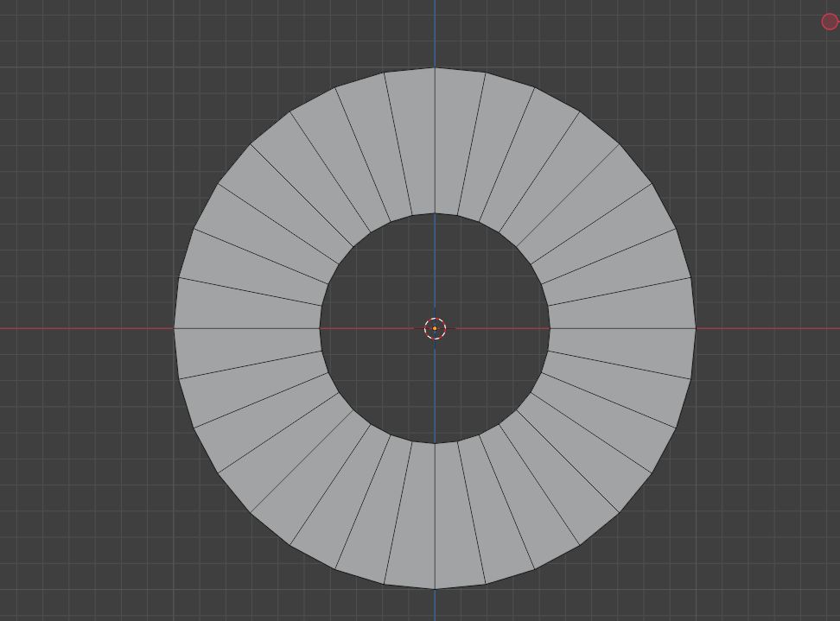Click the leftmost outer vertex of the ring
Screen dimensions: 840x621
[175, 328]
